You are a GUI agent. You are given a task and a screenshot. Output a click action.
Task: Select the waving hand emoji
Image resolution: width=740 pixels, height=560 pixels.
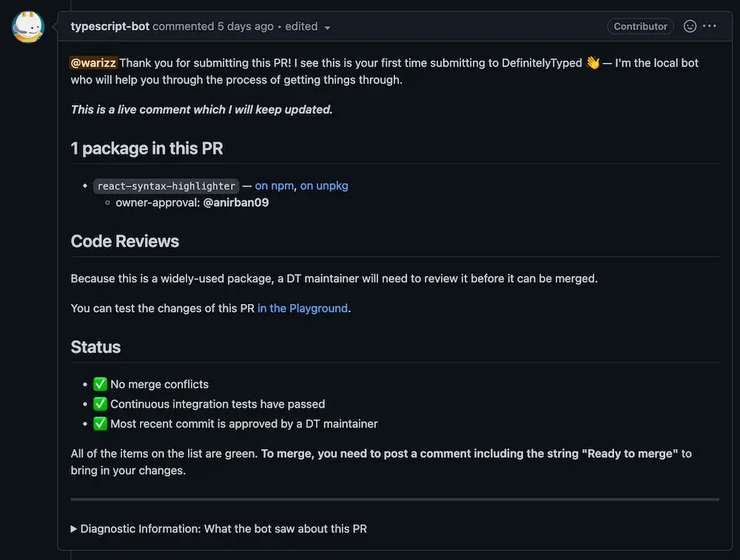pyautogui.click(x=593, y=63)
